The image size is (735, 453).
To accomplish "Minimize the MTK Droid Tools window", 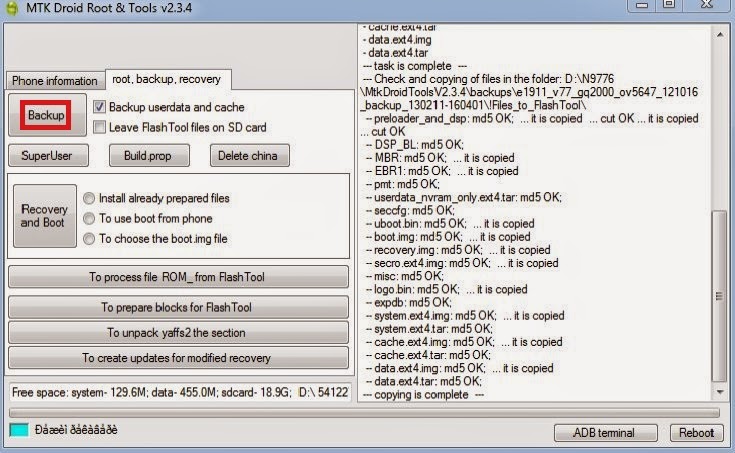I will point(642,5).
